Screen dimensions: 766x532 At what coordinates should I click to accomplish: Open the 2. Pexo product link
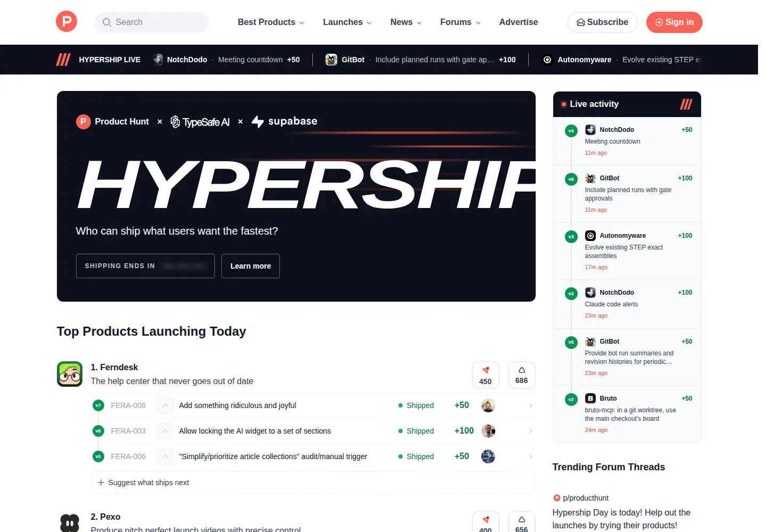point(105,517)
